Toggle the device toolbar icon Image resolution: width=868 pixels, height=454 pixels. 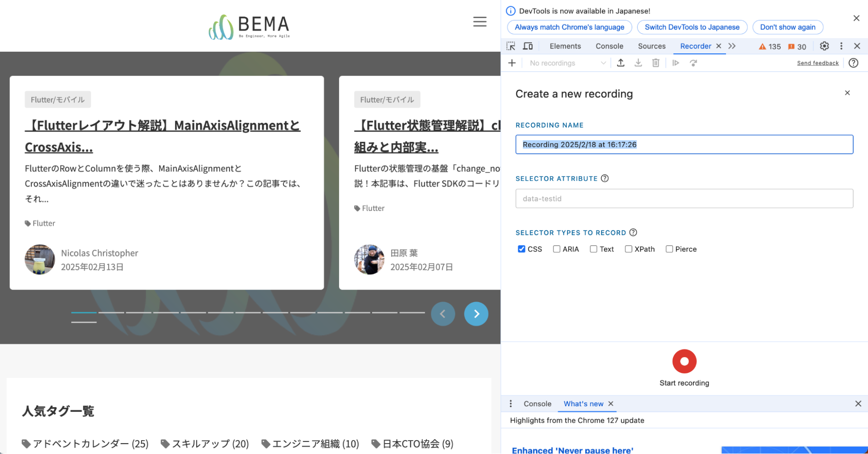528,46
